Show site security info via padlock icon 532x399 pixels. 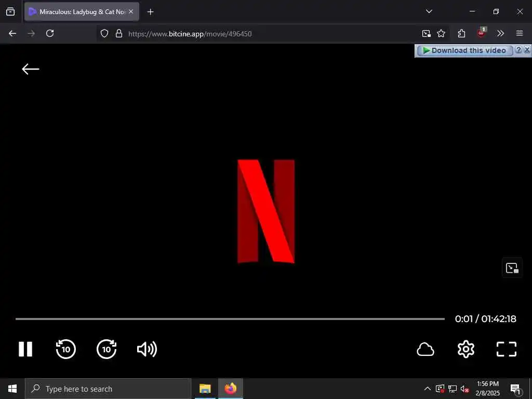pyautogui.click(x=119, y=33)
